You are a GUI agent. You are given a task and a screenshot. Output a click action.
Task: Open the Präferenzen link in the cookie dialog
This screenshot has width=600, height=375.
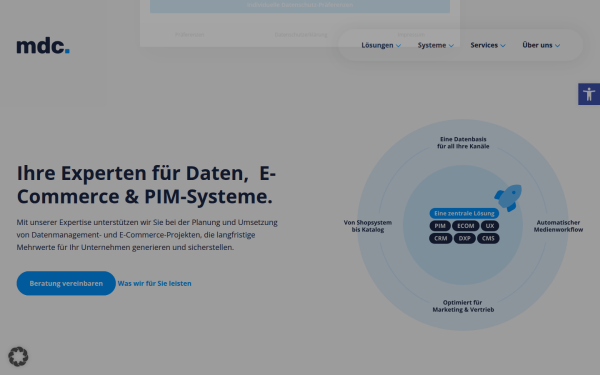189,35
